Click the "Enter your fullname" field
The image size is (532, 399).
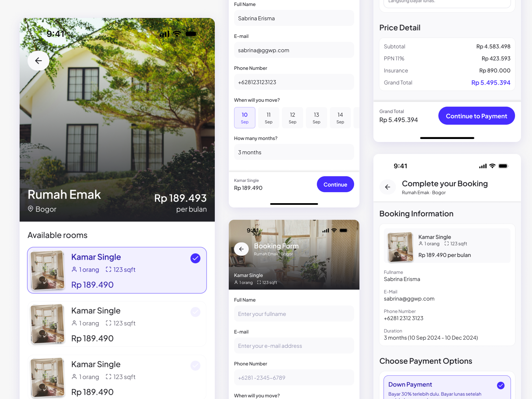(x=294, y=314)
